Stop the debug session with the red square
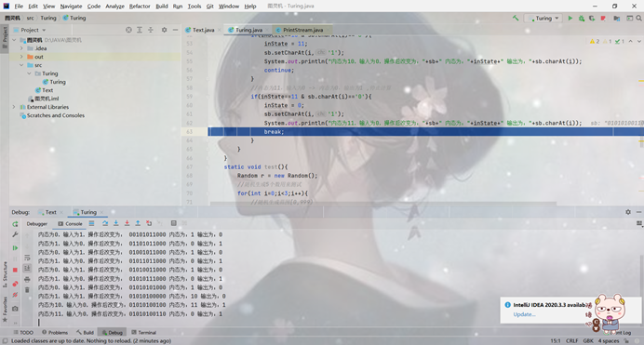The height and width of the screenshot is (345, 644). click(x=15, y=270)
